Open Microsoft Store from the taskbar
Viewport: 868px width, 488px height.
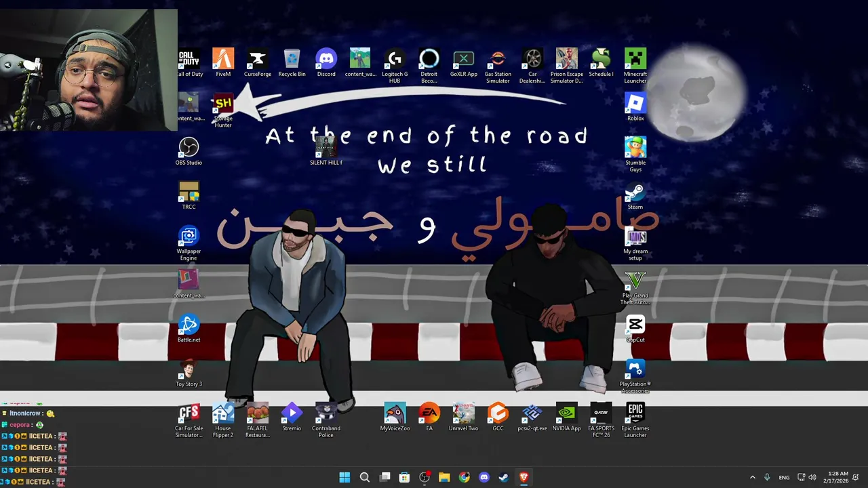(x=404, y=477)
